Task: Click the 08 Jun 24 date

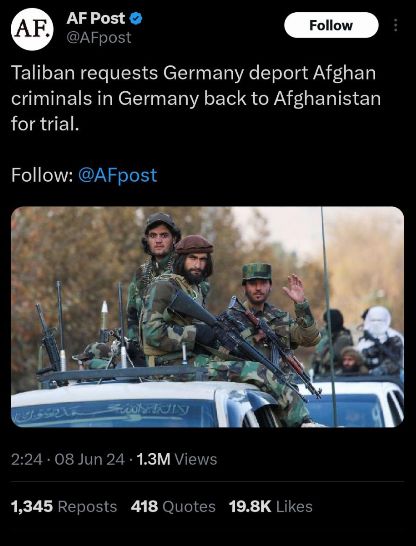Action: coord(89,460)
